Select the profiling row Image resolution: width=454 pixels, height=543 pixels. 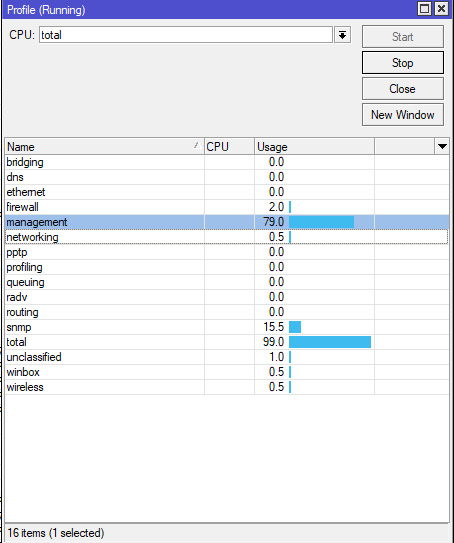coord(227,267)
